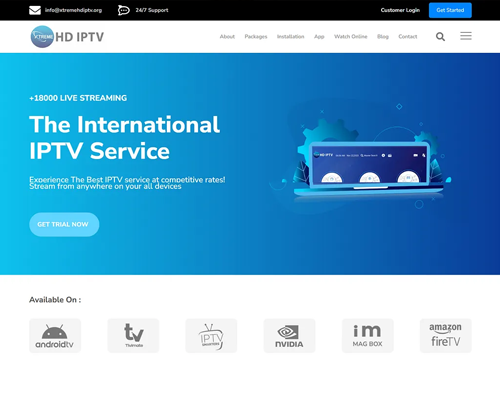
Task: Click the info@xtremehdiptv.org email link
Action: tap(73, 10)
